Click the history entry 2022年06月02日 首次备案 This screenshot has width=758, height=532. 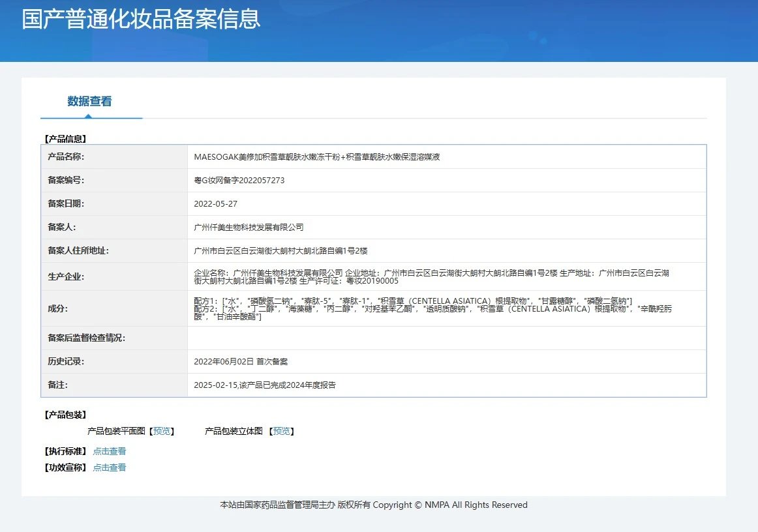(241, 361)
